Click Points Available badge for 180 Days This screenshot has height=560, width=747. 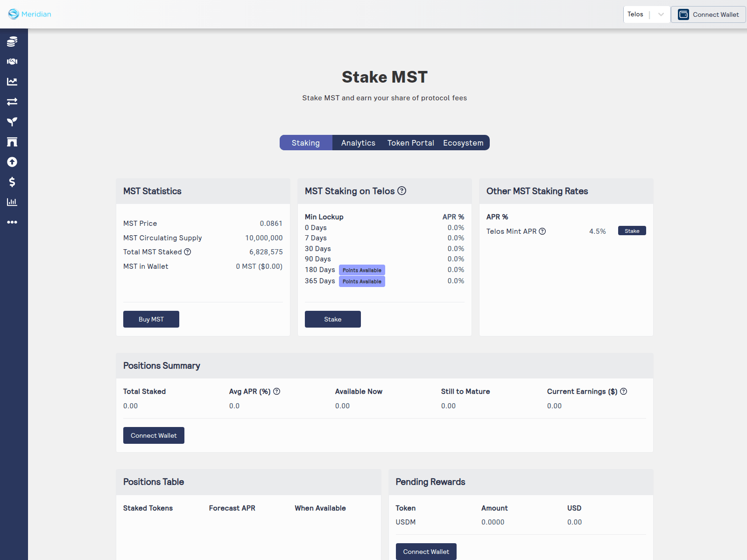tap(362, 270)
